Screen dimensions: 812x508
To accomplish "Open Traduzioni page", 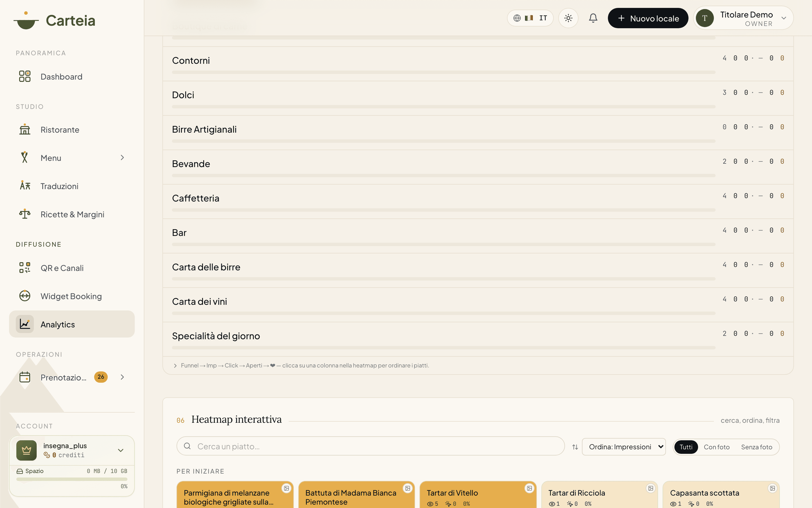I will coord(72,186).
